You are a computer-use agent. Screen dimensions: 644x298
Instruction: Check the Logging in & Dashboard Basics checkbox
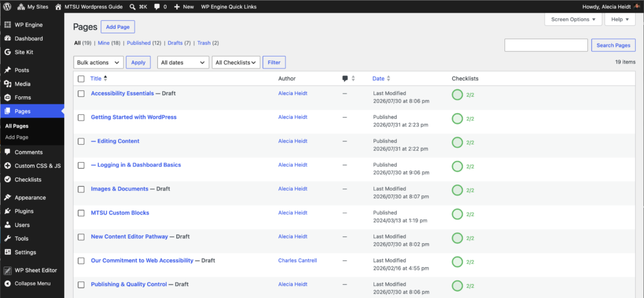tap(81, 165)
